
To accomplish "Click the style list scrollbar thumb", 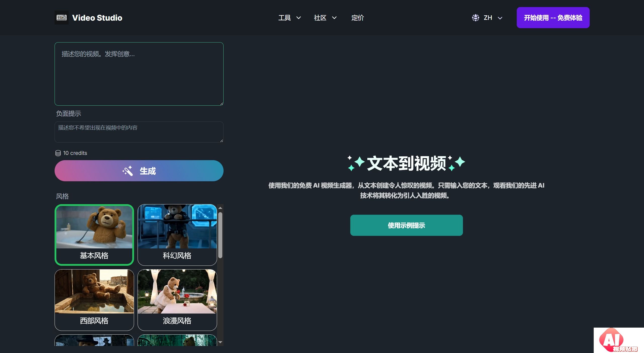I will 220,235.
